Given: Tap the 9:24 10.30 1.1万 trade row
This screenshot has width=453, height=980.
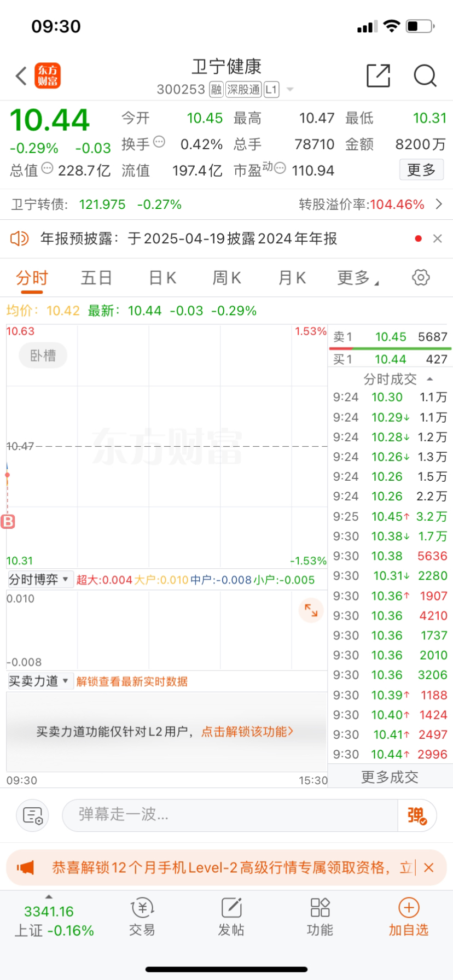Looking at the screenshot, I should pyautogui.click(x=390, y=397).
